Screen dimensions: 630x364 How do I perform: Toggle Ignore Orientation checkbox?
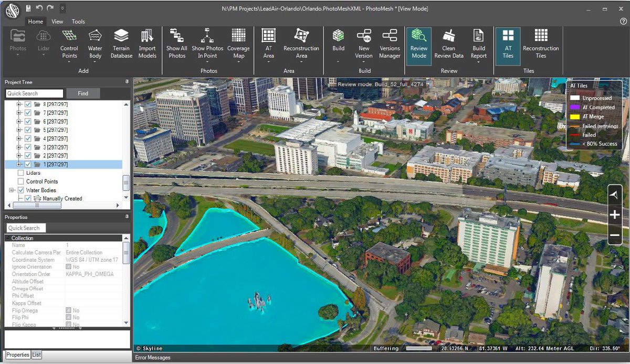pyautogui.click(x=68, y=267)
